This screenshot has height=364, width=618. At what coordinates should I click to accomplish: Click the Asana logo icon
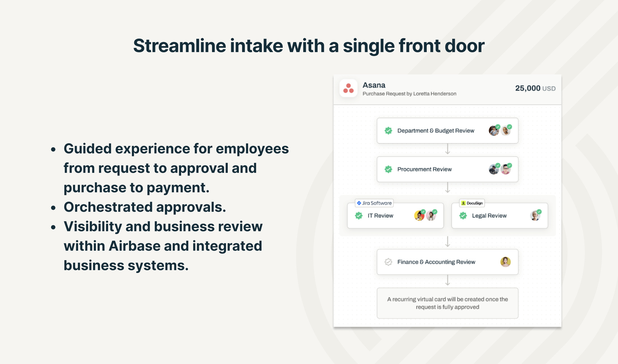click(348, 88)
